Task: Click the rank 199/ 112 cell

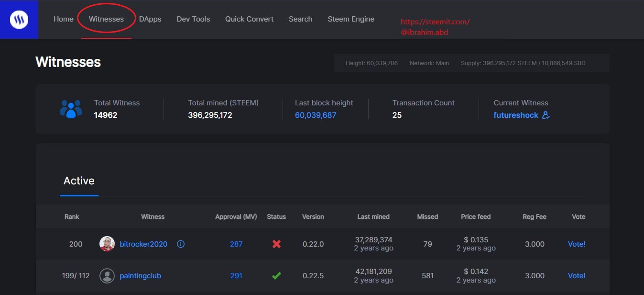Action: click(x=76, y=276)
